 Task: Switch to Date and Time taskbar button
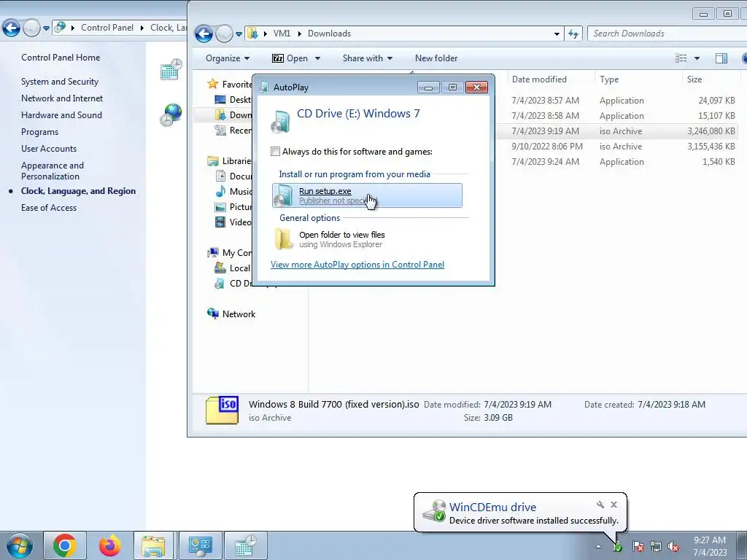[245, 545]
